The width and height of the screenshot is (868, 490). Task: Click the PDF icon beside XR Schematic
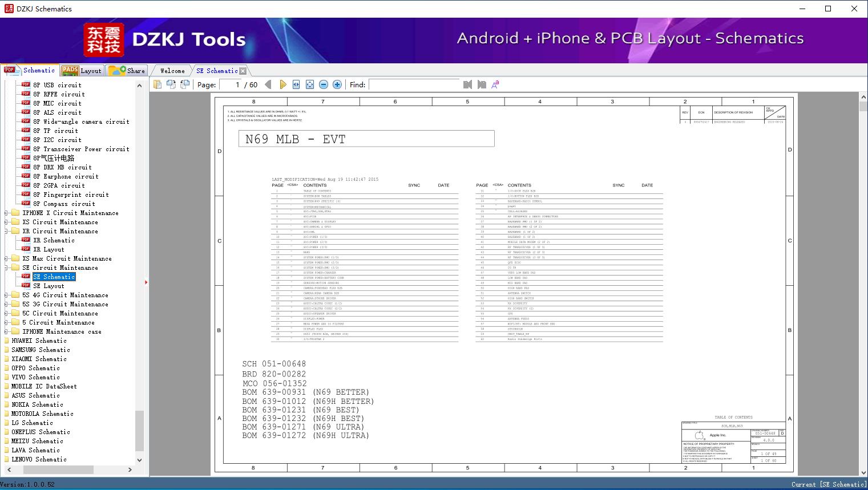(x=26, y=240)
